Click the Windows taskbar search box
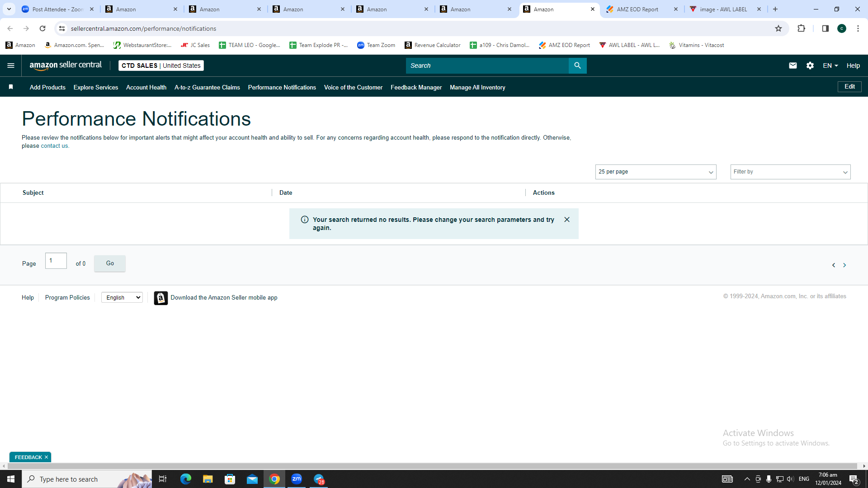 pos(87,479)
